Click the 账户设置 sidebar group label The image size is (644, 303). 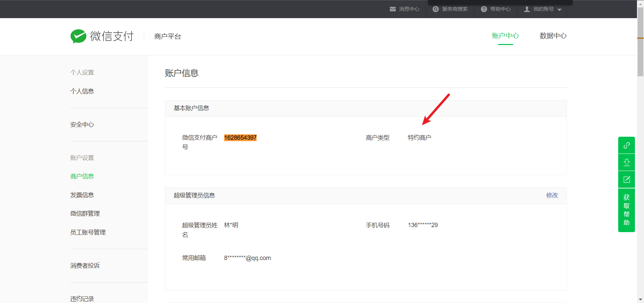[82, 158]
